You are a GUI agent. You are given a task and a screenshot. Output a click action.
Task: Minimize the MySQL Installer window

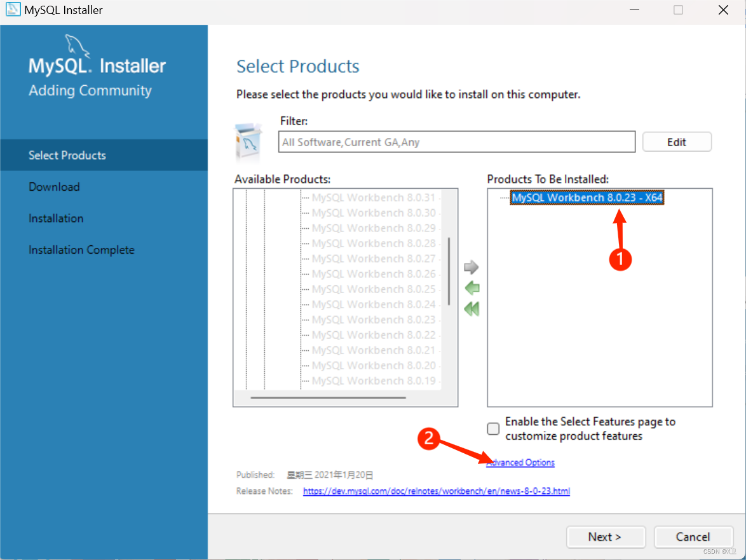pos(634,10)
